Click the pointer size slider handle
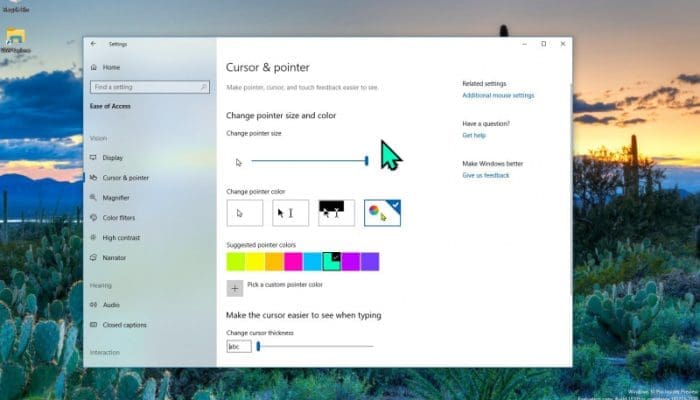The width and height of the screenshot is (700, 400). tap(367, 161)
